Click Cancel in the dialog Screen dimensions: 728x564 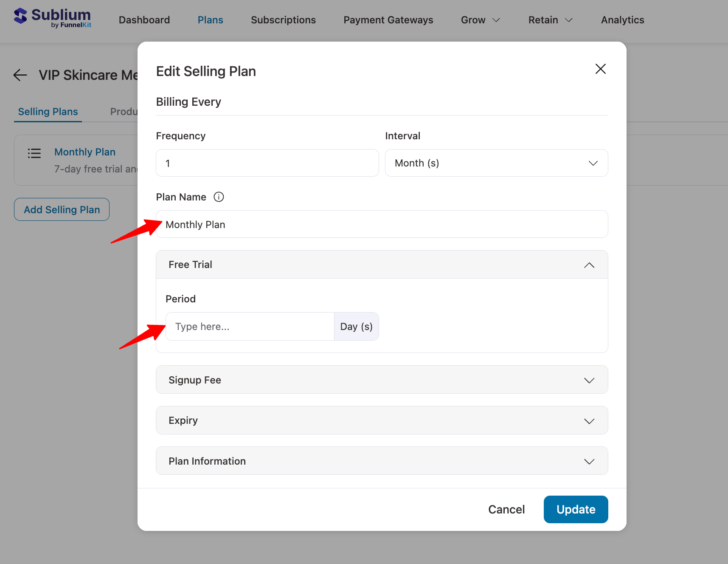tap(506, 509)
